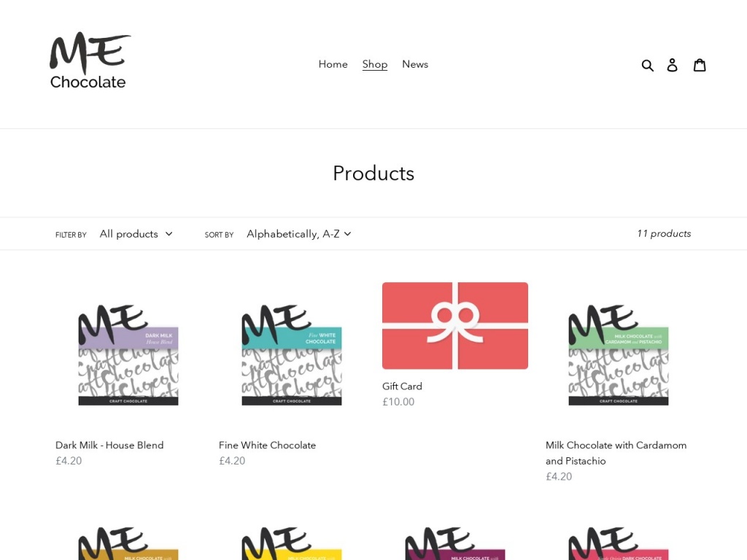The height and width of the screenshot is (560, 747).
Task: Click the partially visible yellow-label chocolate bar
Action: pos(292,544)
